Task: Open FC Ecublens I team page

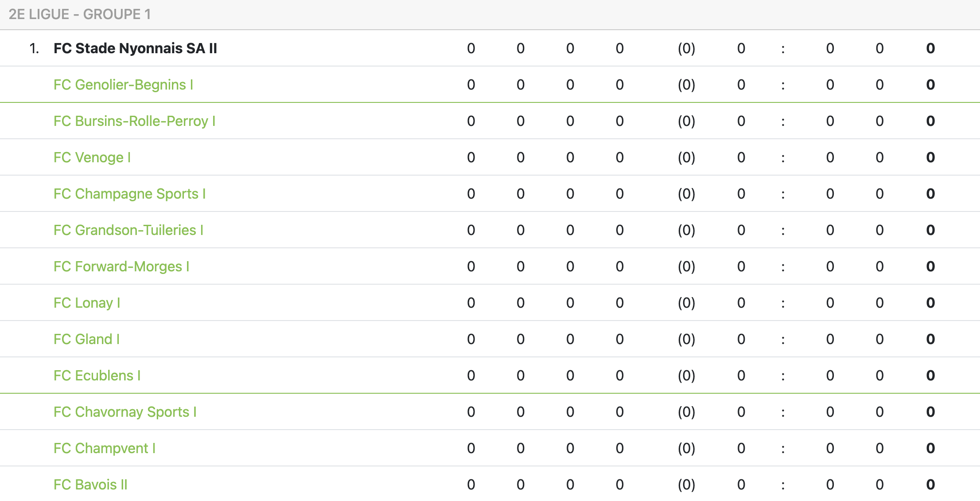Action: 97,376
